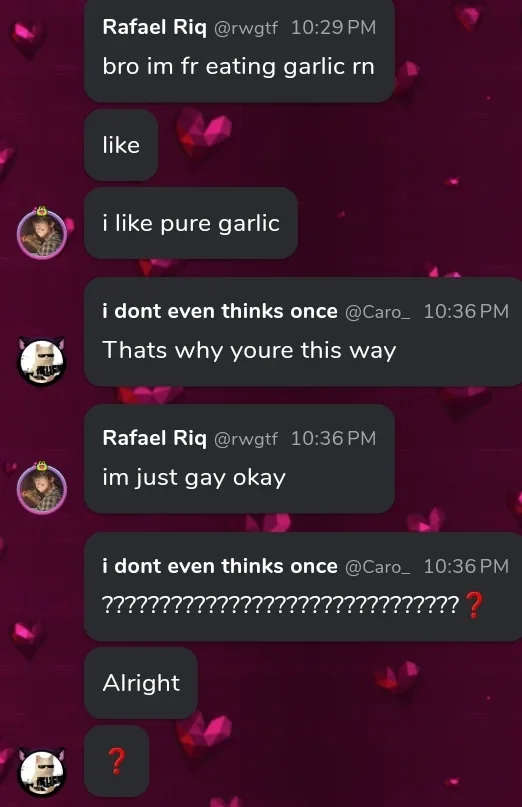Open Rafael Riq's avatar next to 'im just gay okay'

tap(42, 487)
